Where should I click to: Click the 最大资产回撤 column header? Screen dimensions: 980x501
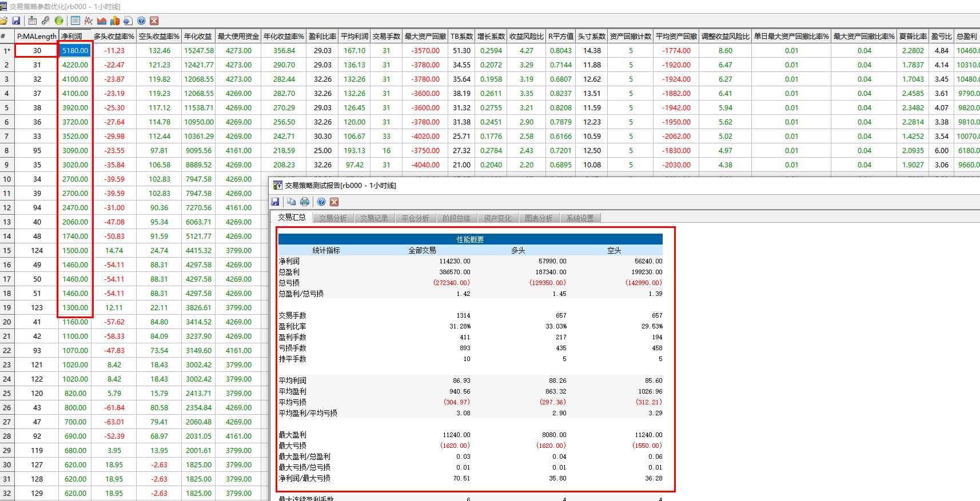(x=425, y=36)
